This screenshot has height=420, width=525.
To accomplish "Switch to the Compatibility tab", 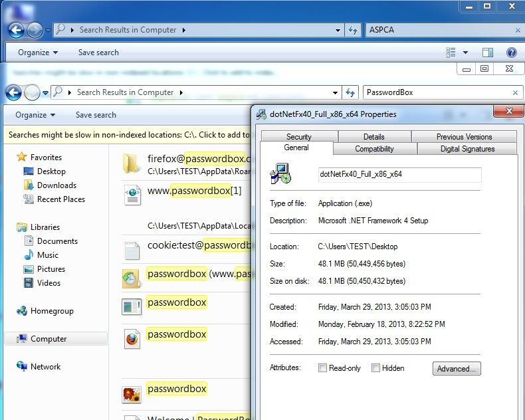I will click(x=375, y=149).
